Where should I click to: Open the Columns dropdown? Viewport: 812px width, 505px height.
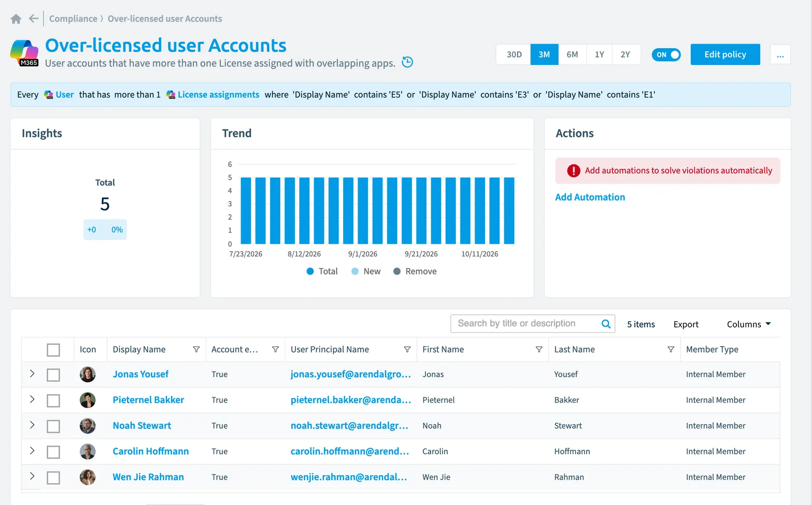749,324
